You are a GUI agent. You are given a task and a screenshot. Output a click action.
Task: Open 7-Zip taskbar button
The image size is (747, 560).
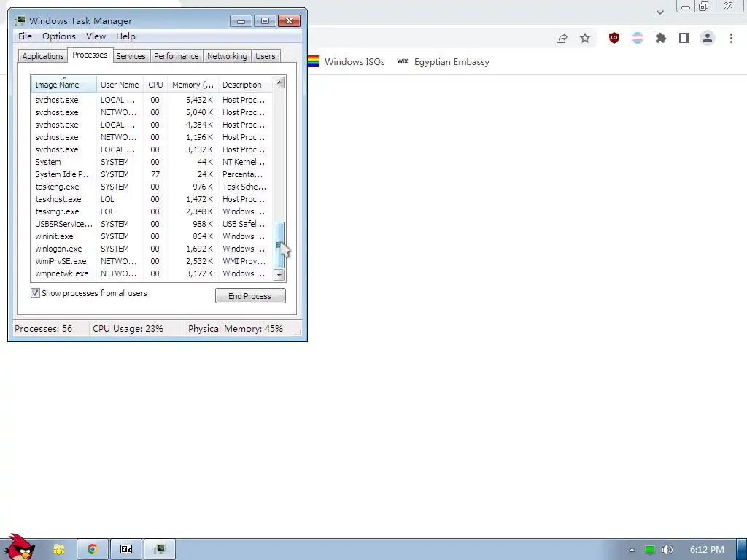126,550
